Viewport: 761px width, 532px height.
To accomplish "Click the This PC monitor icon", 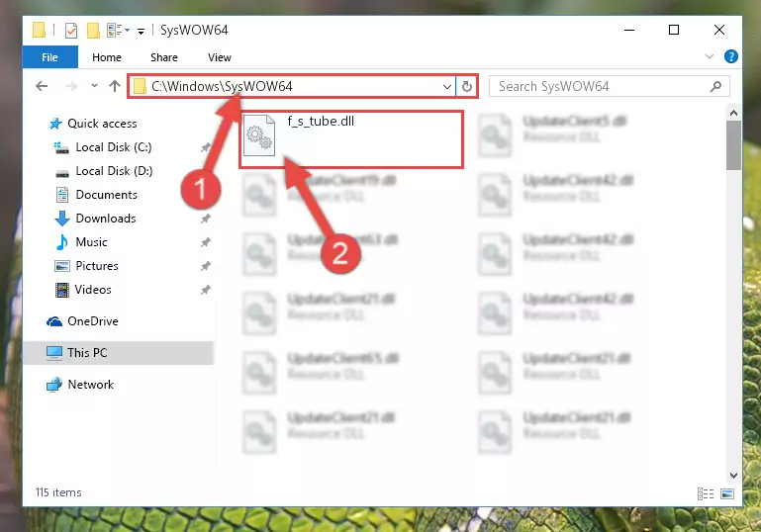I will click(x=54, y=353).
